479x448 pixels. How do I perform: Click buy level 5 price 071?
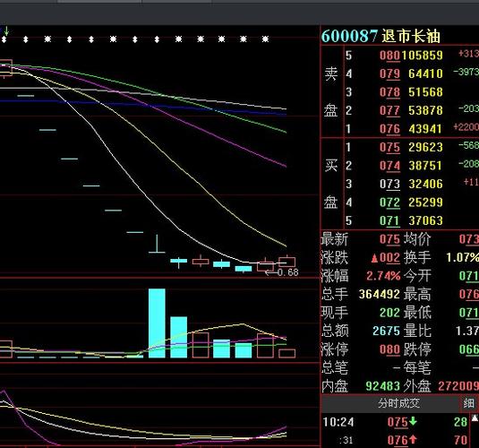point(389,220)
